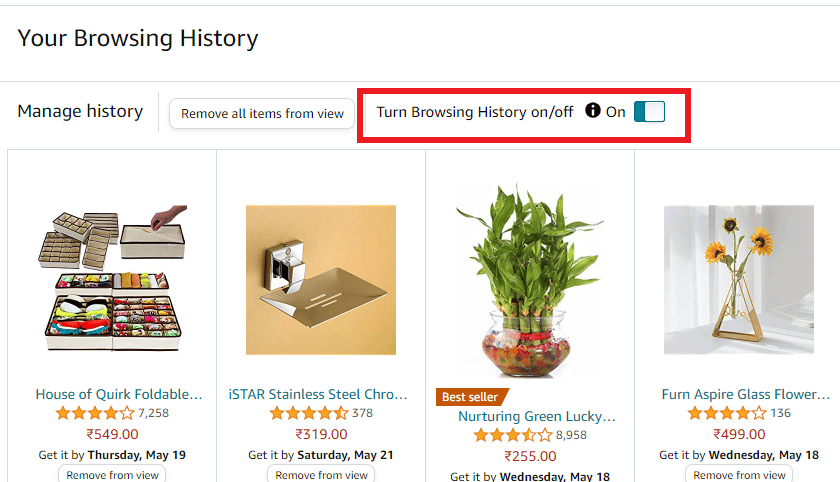Remove House of Quirk item from view

coord(112,475)
